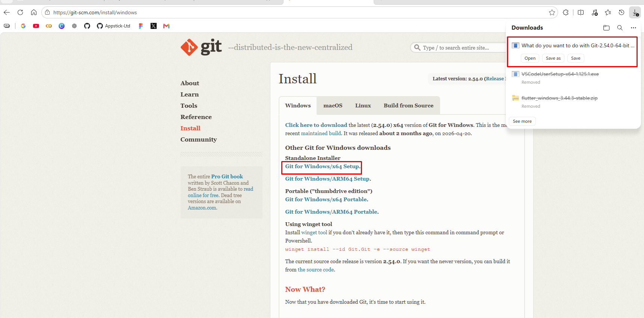Toggle split screen icon in toolbar
The width and height of the screenshot is (644, 318).
click(581, 12)
